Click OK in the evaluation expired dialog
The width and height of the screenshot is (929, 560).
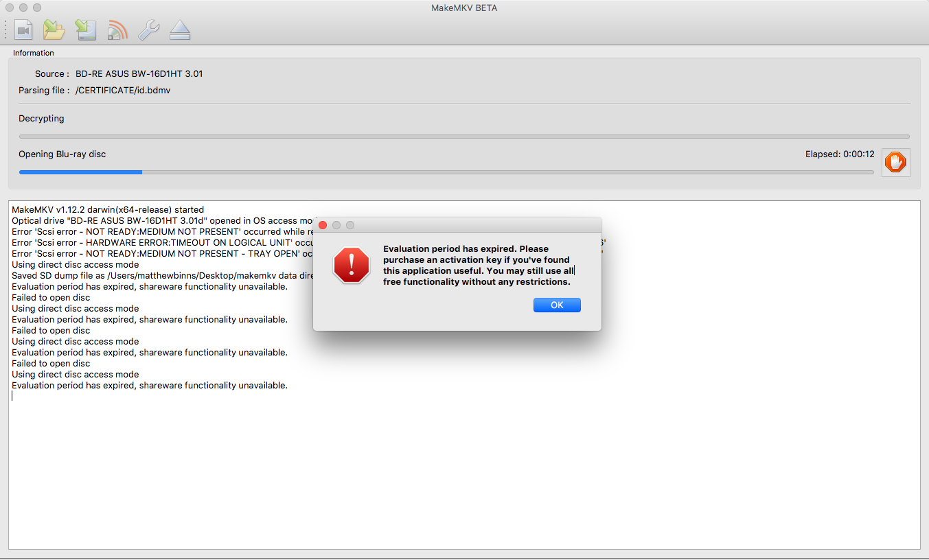pos(557,305)
